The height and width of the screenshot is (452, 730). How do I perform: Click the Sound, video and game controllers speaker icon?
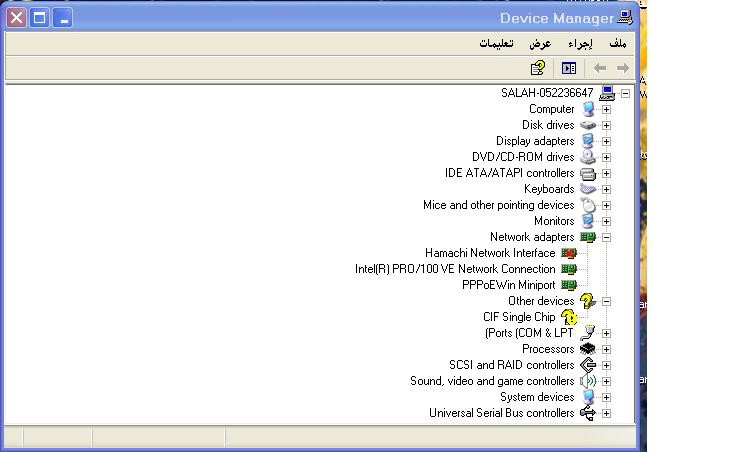[588, 381]
